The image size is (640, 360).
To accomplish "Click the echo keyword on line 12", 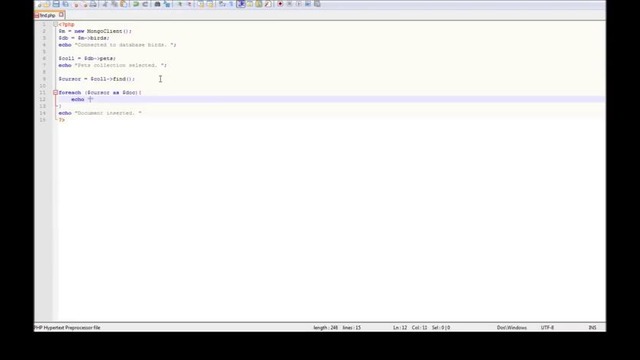I will click(x=78, y=99).
